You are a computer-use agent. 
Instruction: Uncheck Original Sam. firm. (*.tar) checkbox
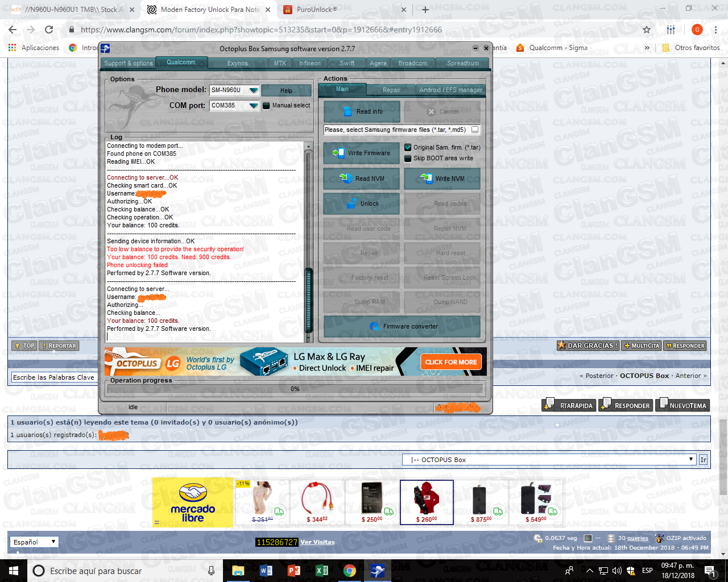click(x=408, y=147)
